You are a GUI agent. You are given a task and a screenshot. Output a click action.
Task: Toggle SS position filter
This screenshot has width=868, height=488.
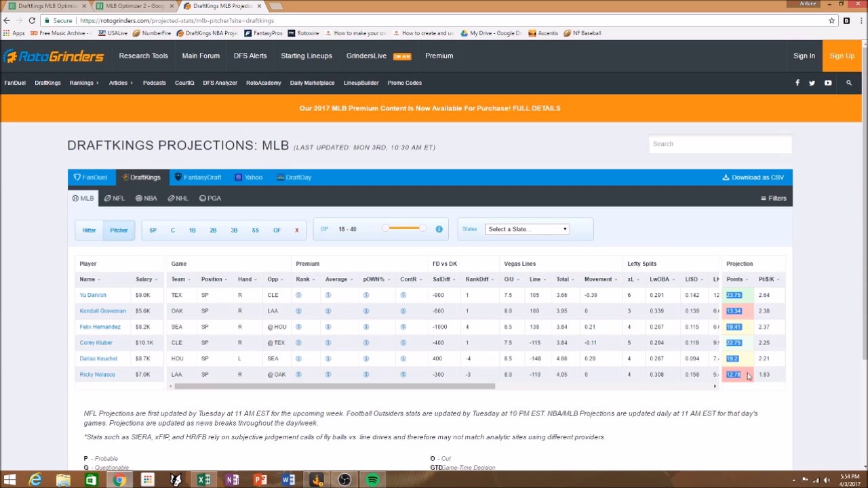tap(255, 230)
